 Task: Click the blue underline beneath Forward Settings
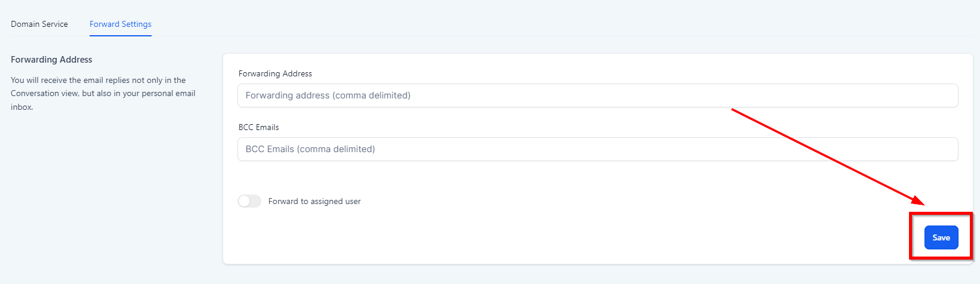[121, 36]
